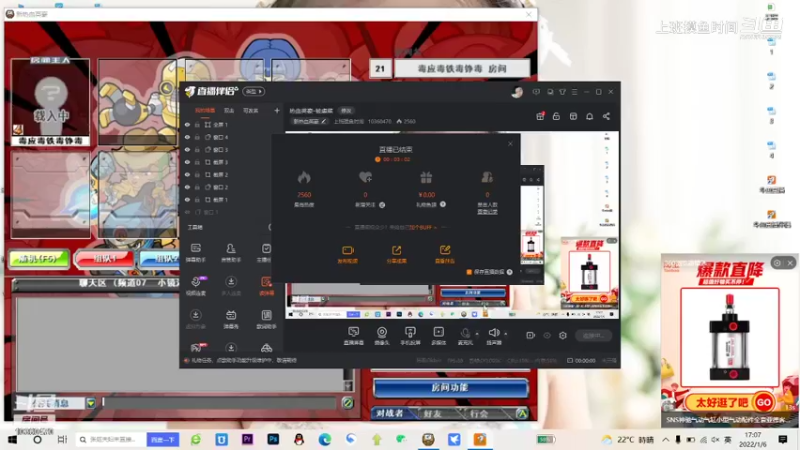Click the screen capture icon left of 摄像头
800x450 pixels.
[354, 333]
